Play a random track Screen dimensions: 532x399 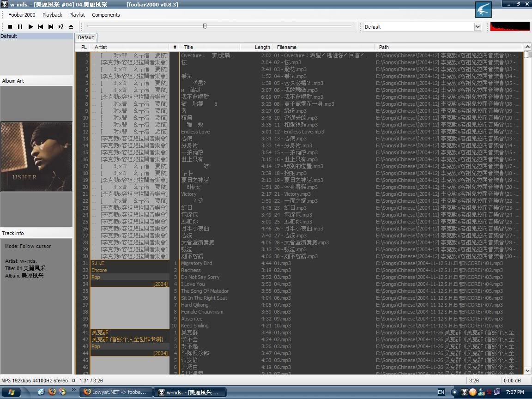click(x=61, y=26)
